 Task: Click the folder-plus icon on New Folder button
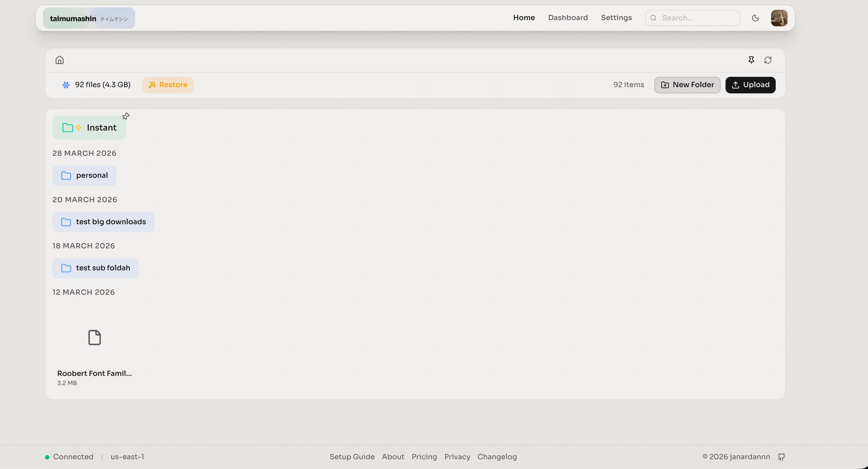pyautogui.click(x=664, y=85)
